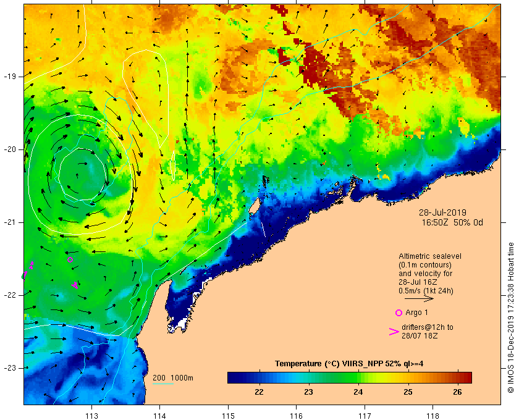Screen dimensions: 519x420
Task: Click the latitude axis label -23
Action: 9,367
